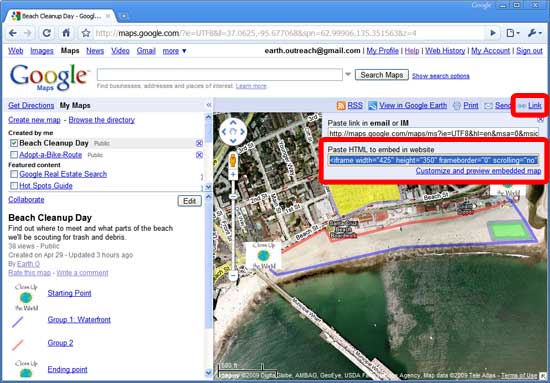
Task: Reload the page with the refresh icon
Action: (x=46, y=33)
